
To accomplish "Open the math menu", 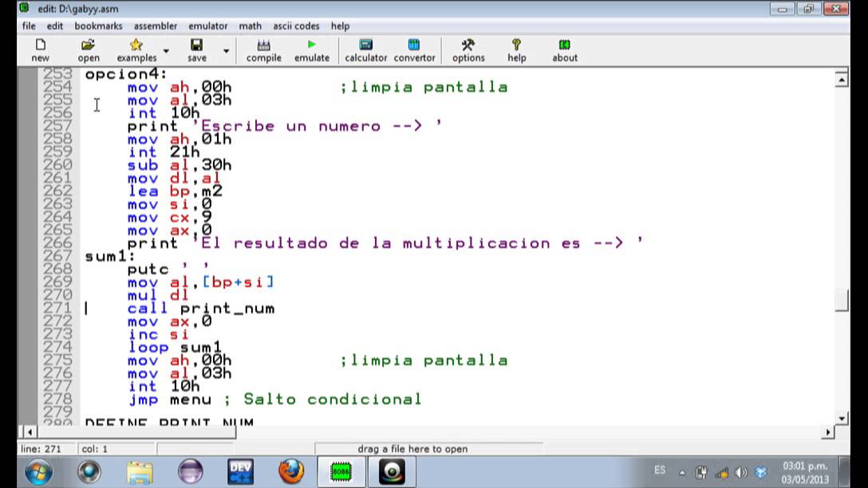I will point(251,26).
